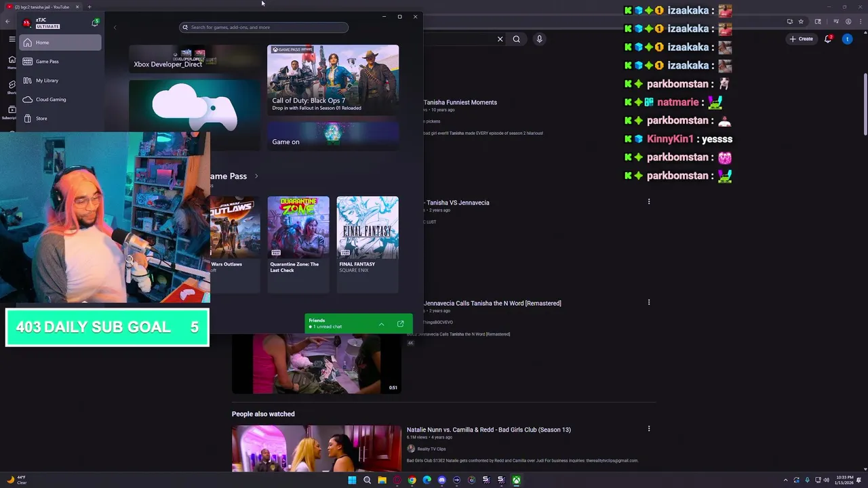This screenshot has height=488, width=868.
Task: Open YouTube notifications bell
Action: coord(828,39)
